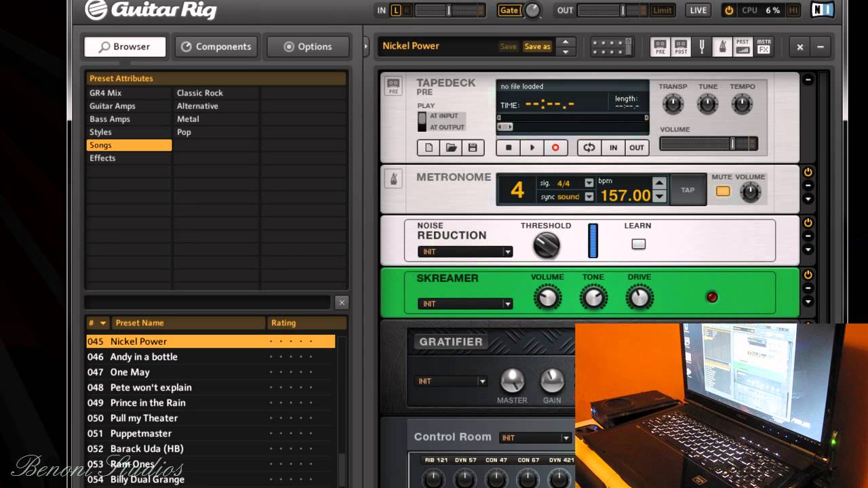The width and height of the screenshot is (868, 488).
Task: Create new file in Tapedeck
Action: 429,147
